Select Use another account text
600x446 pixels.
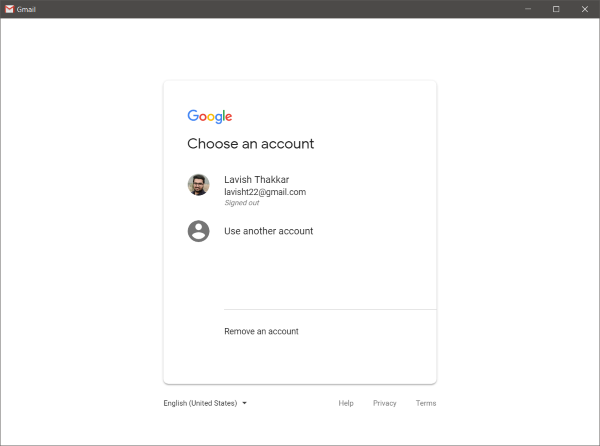coord(268,231)
